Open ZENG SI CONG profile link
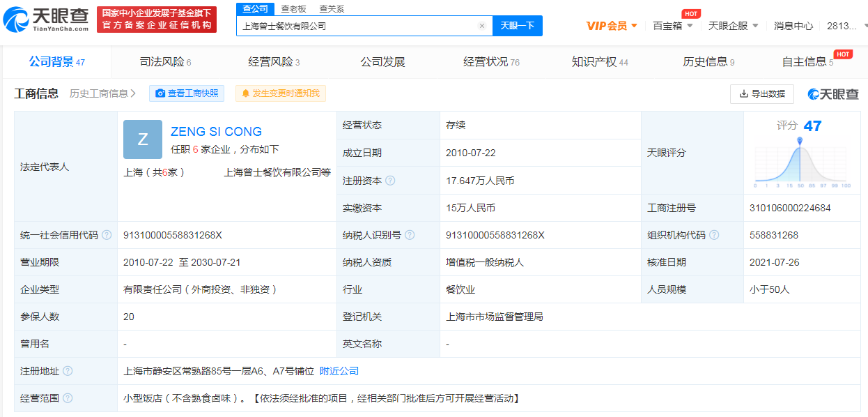Screen dimensions: 868x417 tap(216, 132)
